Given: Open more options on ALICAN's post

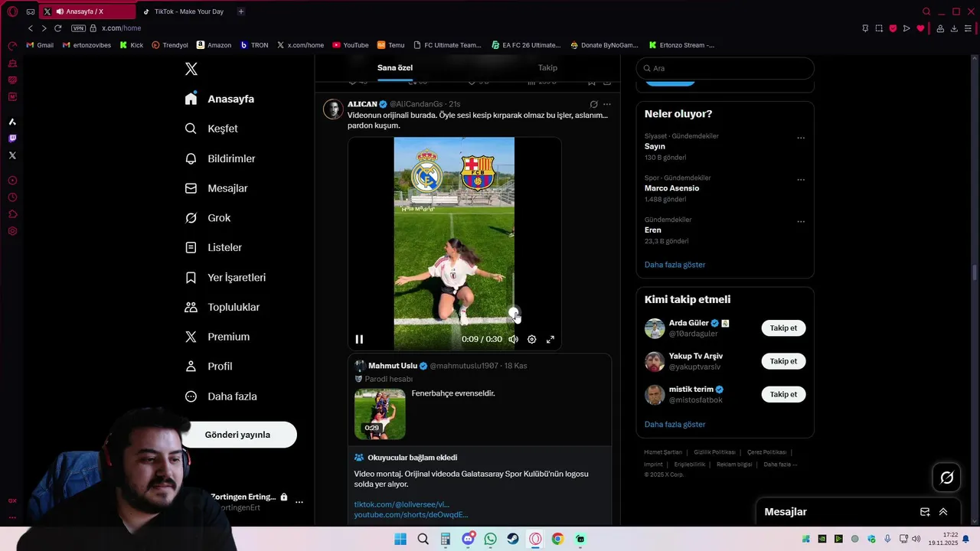Looking at the screenshot, I should 607,104.
